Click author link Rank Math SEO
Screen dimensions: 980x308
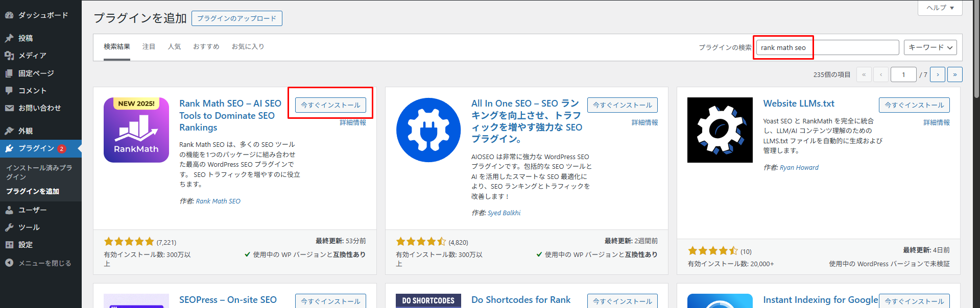(218, 201)
